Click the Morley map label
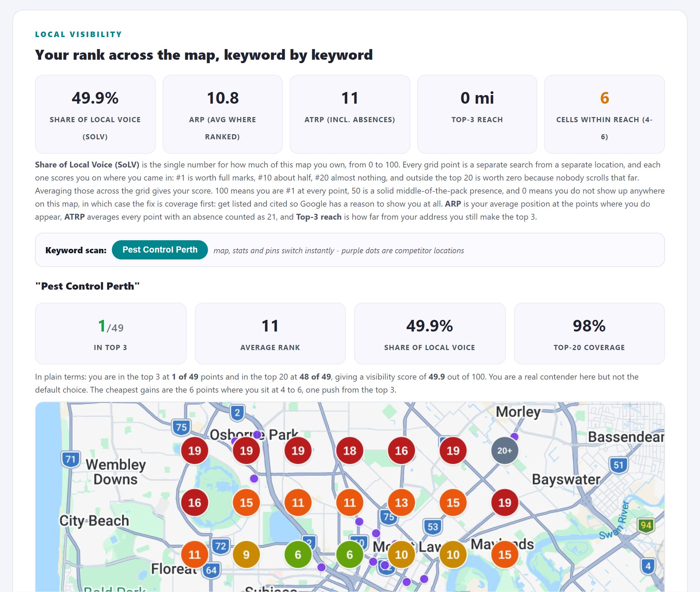The width and height of the screenshot is (700, 592). point(518,412)
